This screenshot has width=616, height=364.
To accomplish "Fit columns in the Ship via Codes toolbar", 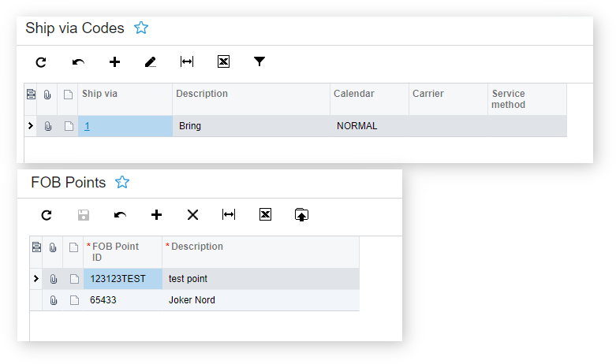I will point(187,61).
